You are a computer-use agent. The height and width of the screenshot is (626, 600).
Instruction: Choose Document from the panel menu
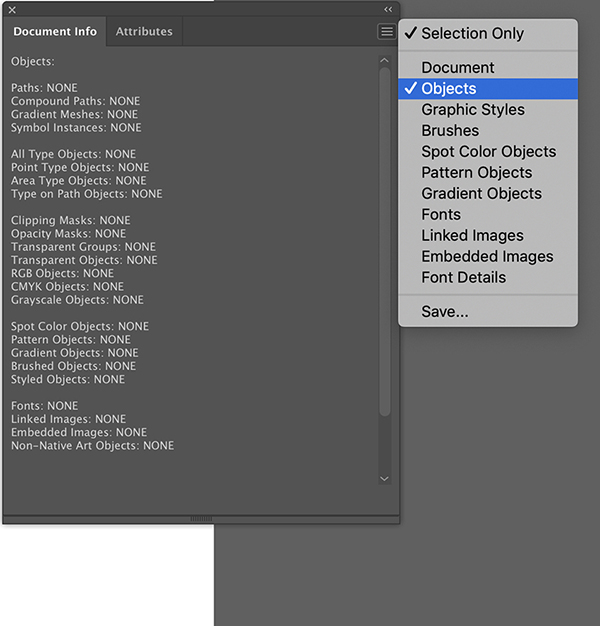(458, 68)
